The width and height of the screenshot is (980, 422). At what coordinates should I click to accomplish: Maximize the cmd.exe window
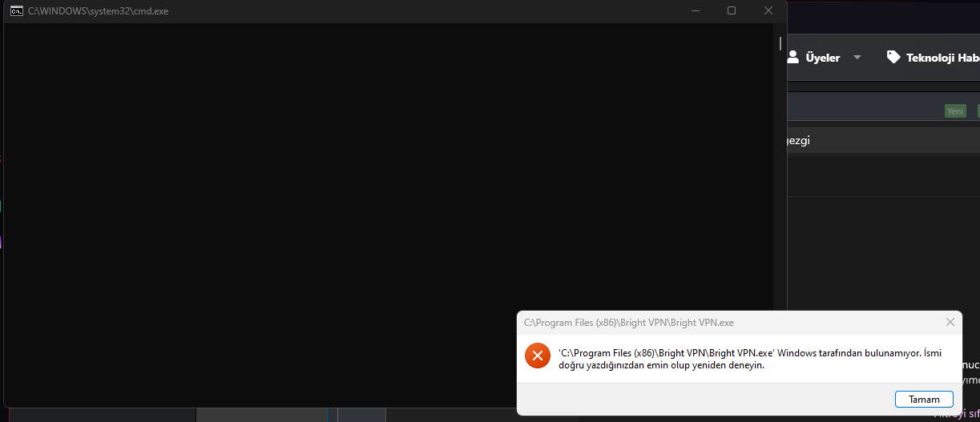coord(732,11)
